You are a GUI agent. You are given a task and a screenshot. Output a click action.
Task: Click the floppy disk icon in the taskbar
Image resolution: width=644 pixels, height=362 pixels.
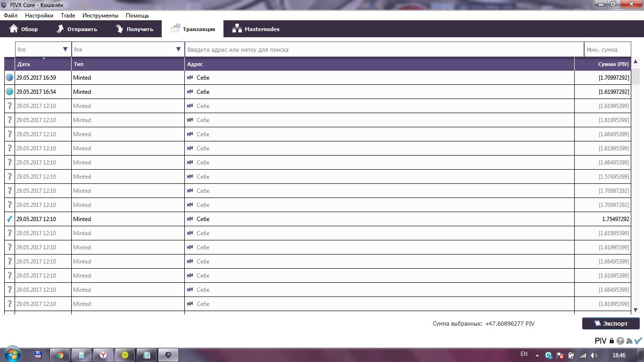coord(38,355)
